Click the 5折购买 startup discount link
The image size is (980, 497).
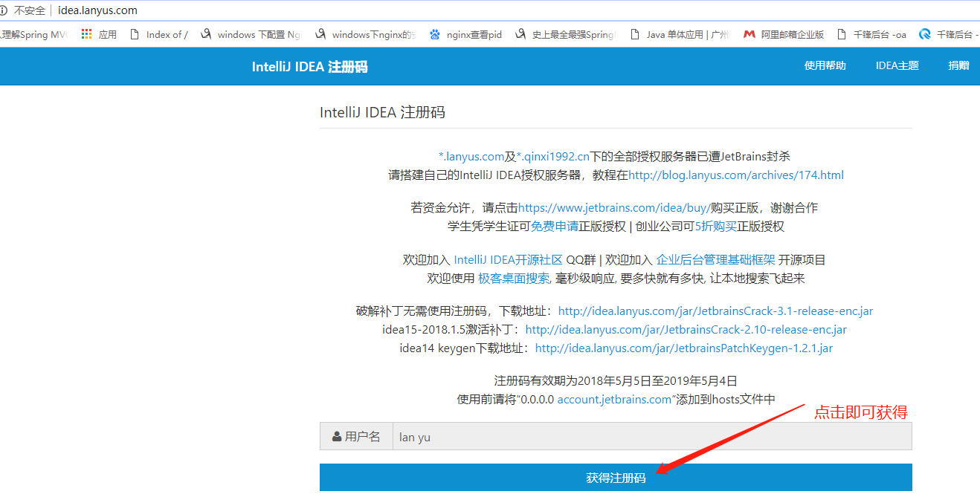point(715,227)
